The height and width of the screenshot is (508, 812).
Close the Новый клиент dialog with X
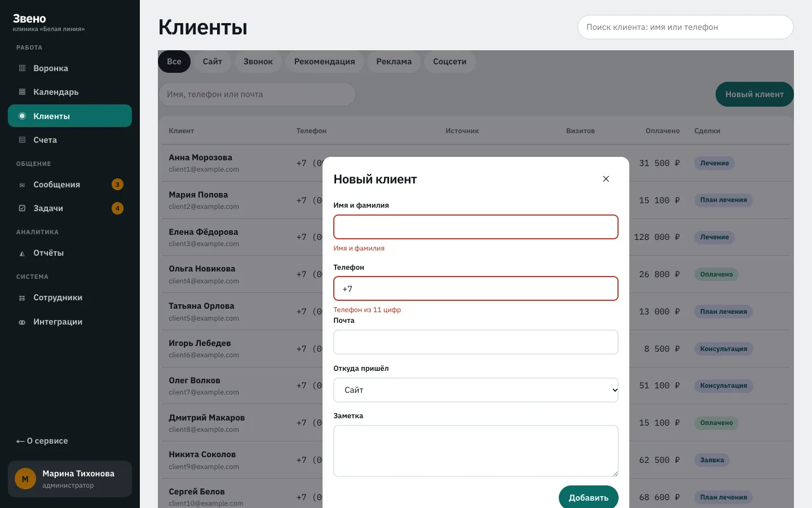click(606, 179)
